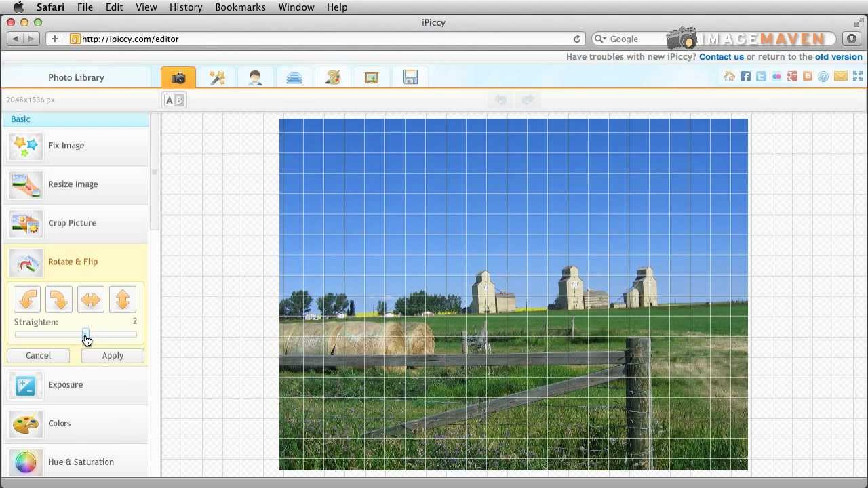Click the Basic section header
Viewport: 868px width, 488px height.
(x=75, y=119)
